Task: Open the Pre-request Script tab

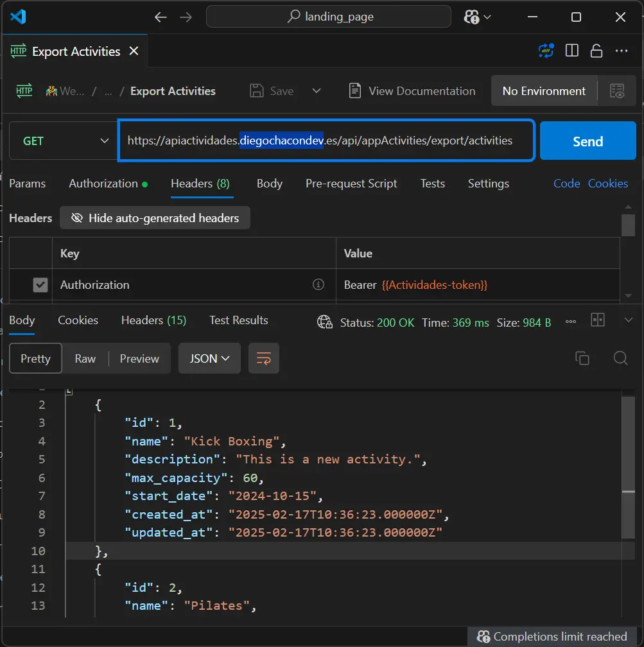Action: 351,184
